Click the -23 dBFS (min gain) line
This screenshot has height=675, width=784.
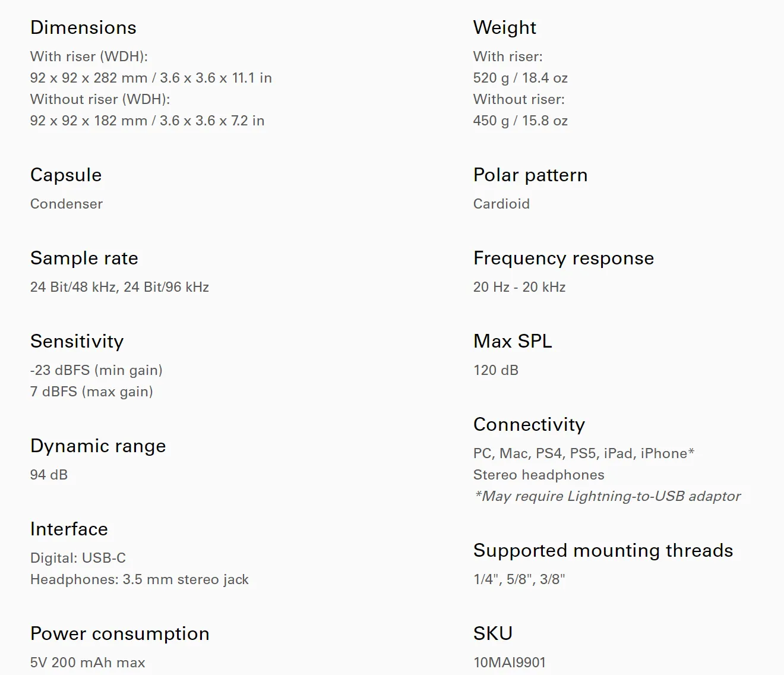coord(96,370)
